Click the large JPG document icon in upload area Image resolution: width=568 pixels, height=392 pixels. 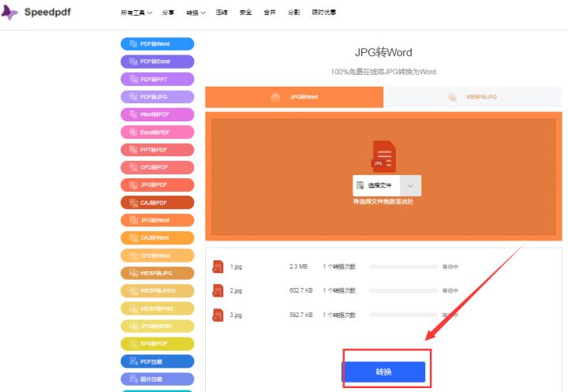383,156
